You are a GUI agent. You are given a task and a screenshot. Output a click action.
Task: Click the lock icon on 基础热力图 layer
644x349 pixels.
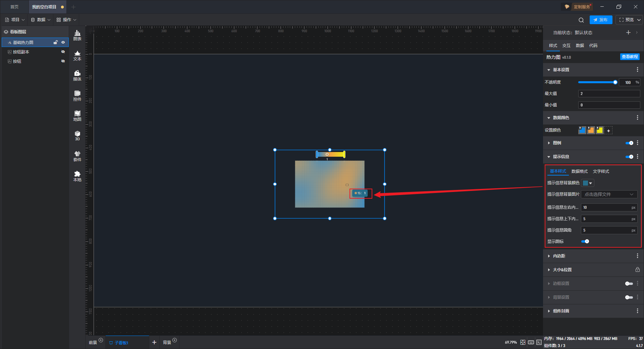click(x=56, y=42)
